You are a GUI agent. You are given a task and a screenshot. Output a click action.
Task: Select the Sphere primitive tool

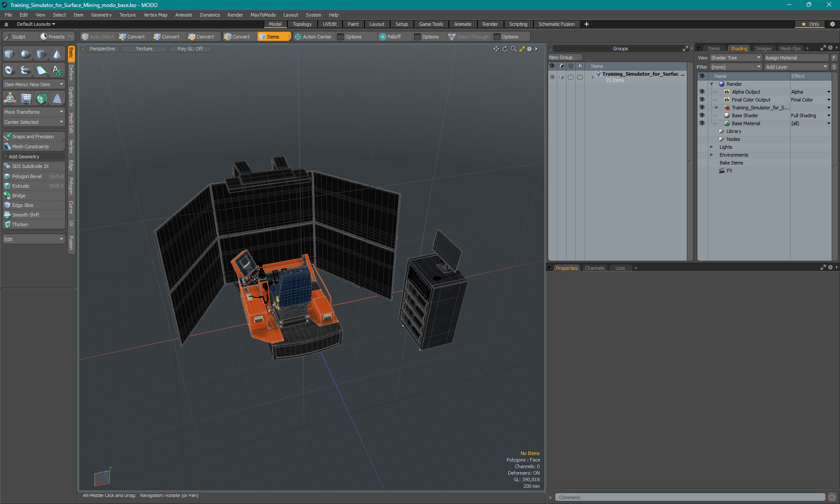point(25,54)
